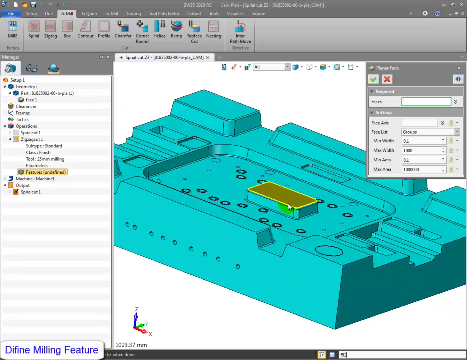Select the Chamfer cut tool
Screen dimensions: 467x360
pyautogui.click(x=123, y=29)
